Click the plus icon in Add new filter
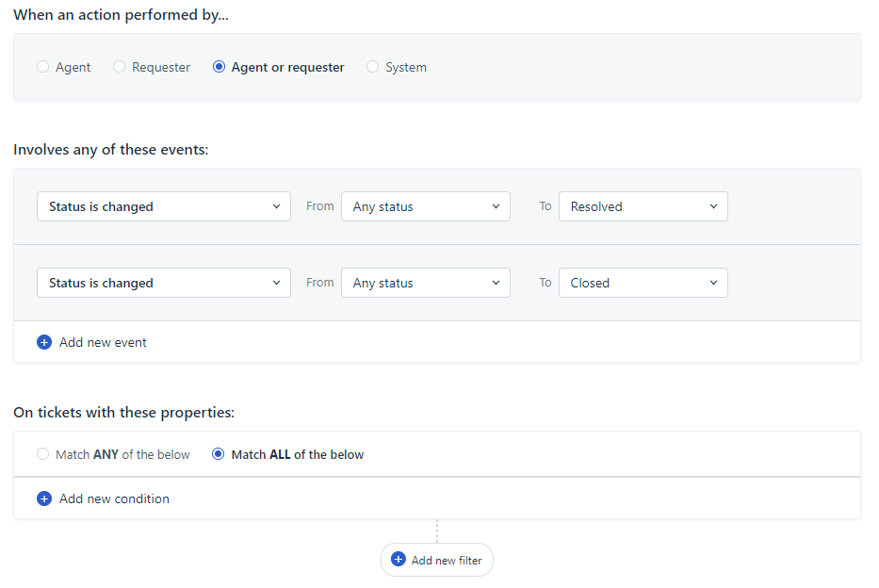The width and height of the screenshot is (879, 588). 398,560
